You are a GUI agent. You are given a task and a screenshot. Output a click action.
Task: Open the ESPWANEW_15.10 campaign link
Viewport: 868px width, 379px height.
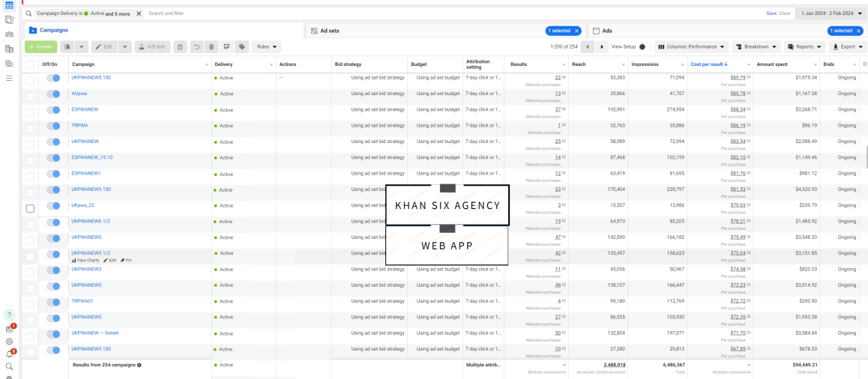(x=92, y=157)
